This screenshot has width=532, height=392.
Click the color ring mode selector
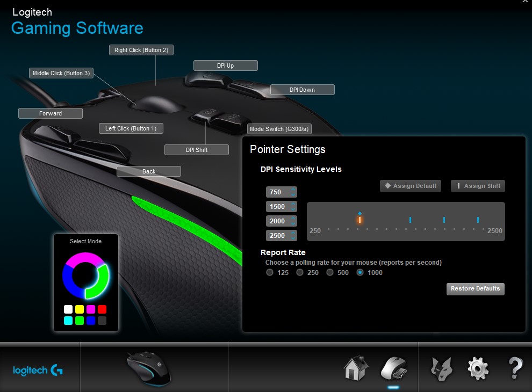(x=86, y=275)
